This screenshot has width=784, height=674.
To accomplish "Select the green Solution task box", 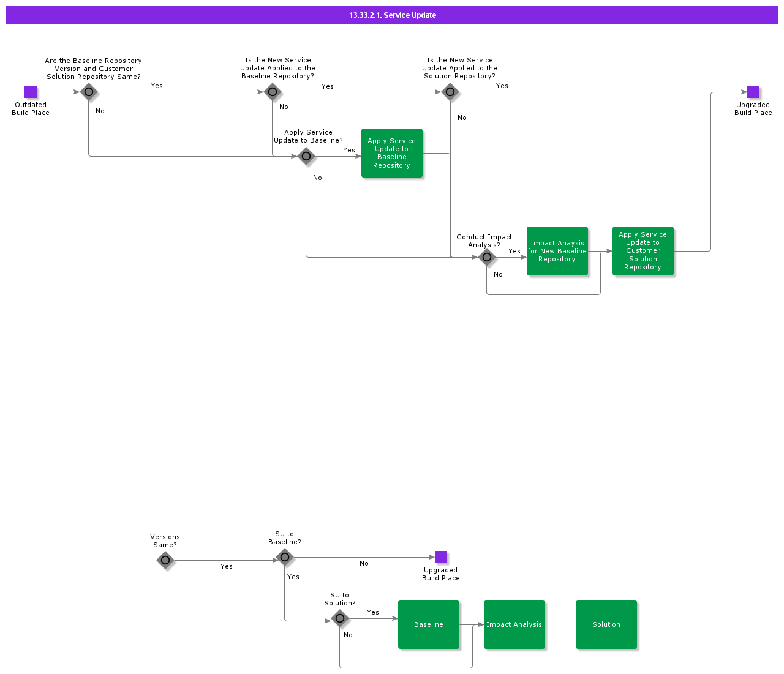I will 606,624.
